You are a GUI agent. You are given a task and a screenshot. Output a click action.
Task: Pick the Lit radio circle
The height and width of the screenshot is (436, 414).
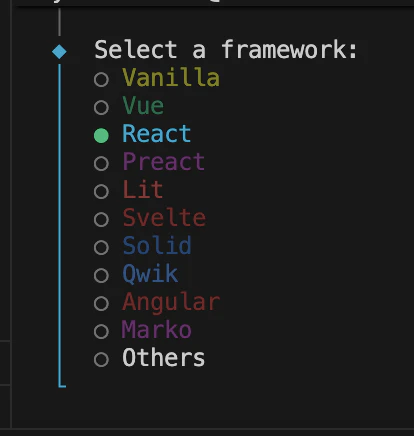tap(101, 192)
